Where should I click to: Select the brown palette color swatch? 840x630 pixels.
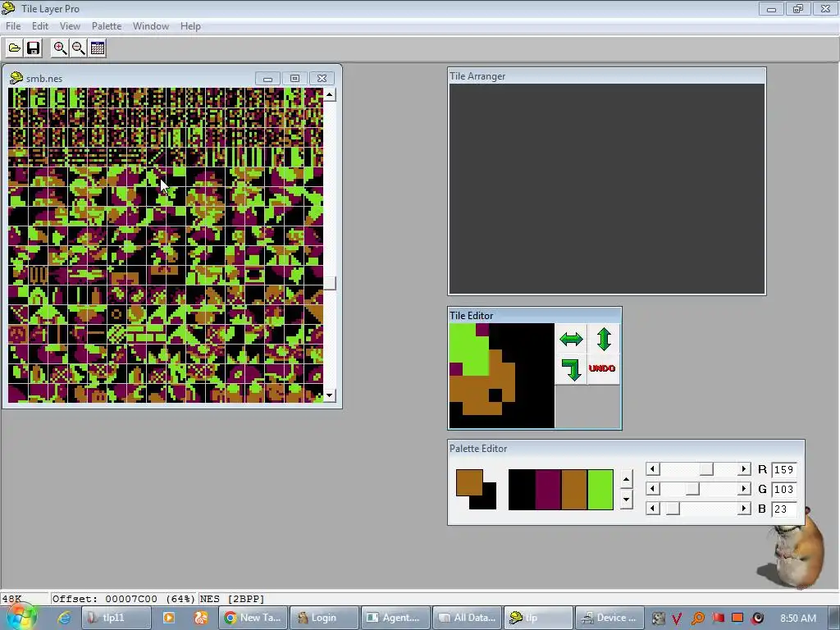573,490
